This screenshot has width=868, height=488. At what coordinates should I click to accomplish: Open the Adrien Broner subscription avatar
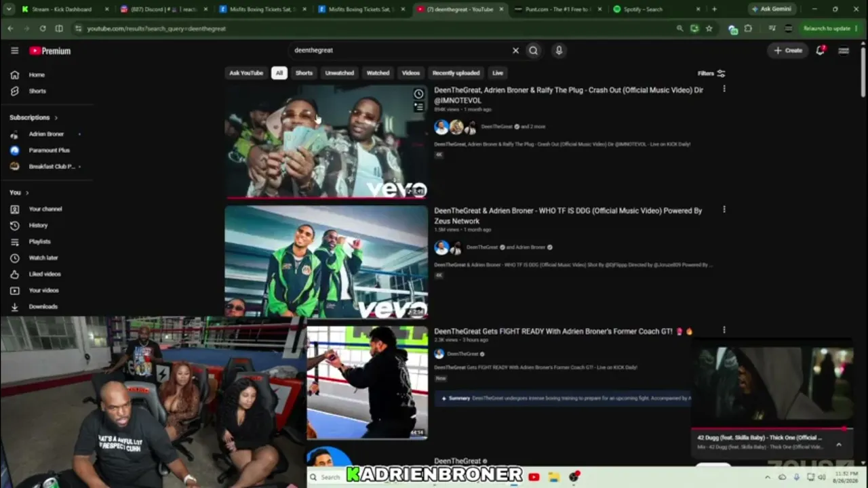pos(15,134)
